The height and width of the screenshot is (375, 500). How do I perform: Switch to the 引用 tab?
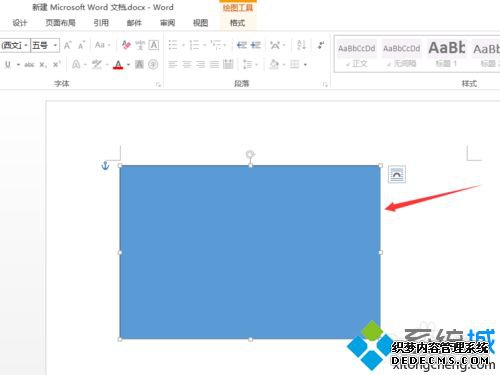coord(101,23)
